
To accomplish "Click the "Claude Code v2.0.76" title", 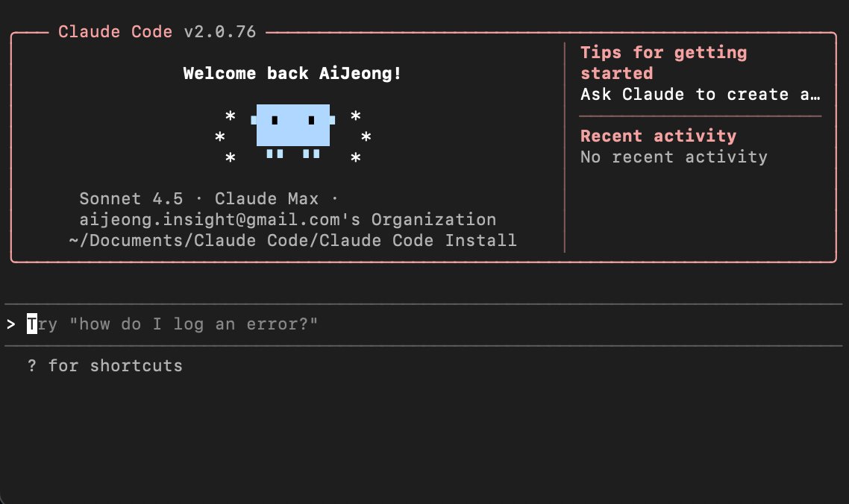I will [x=157, y=32].
